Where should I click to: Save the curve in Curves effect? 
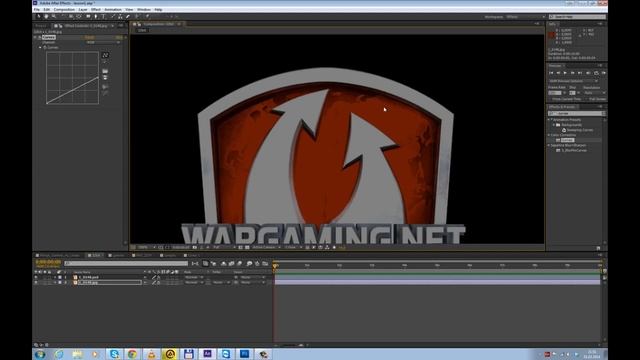pyautogui.click(x=105, y=78)
